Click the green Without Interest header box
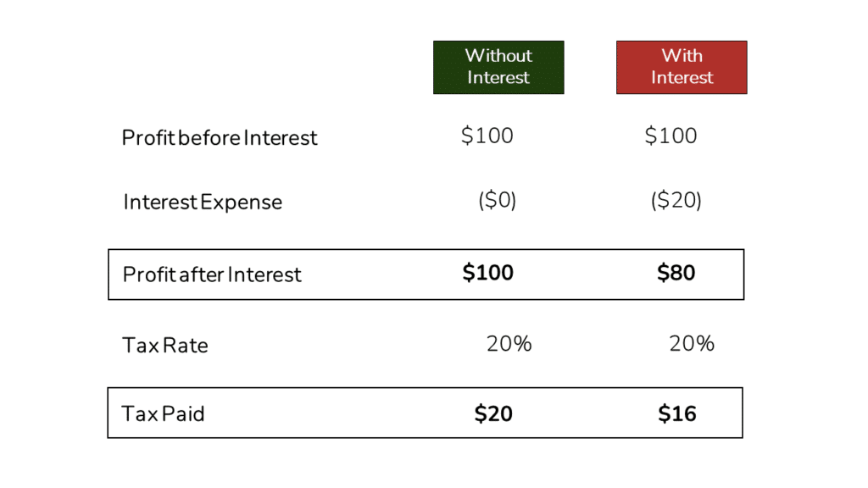The image size is (868, 488). pos(498,67)
